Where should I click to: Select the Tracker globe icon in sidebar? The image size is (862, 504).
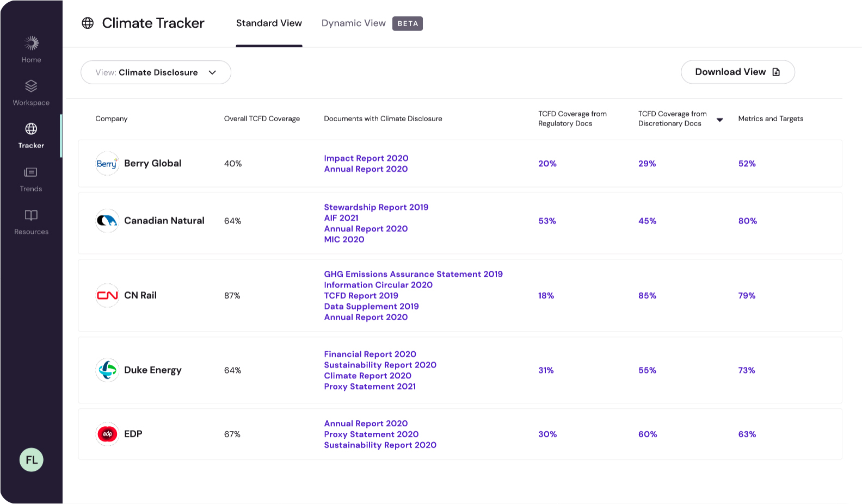[x=31, y=129]
